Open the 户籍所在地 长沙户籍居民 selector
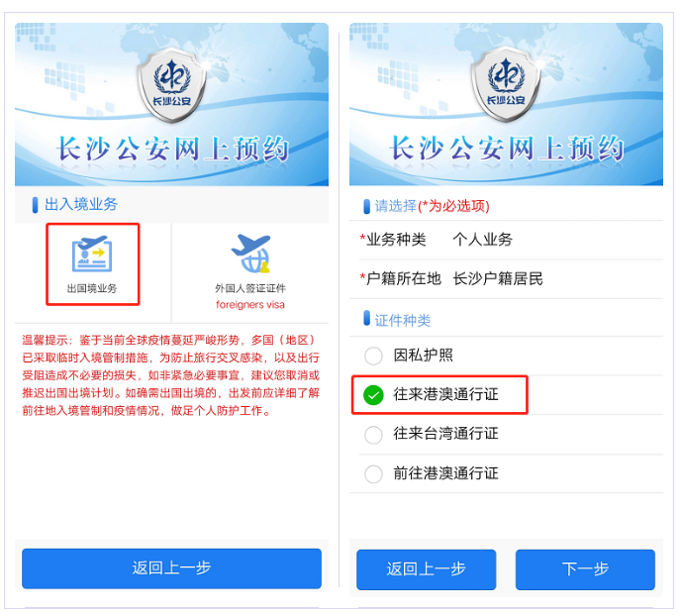681x616 pixels. [506, 279]
